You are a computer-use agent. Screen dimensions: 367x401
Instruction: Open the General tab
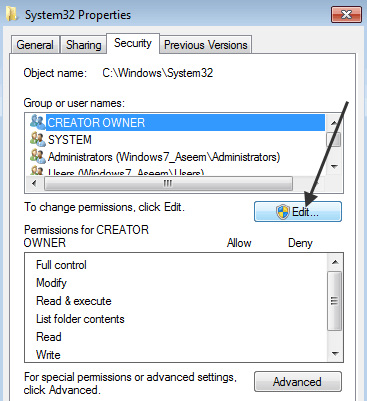35,45
